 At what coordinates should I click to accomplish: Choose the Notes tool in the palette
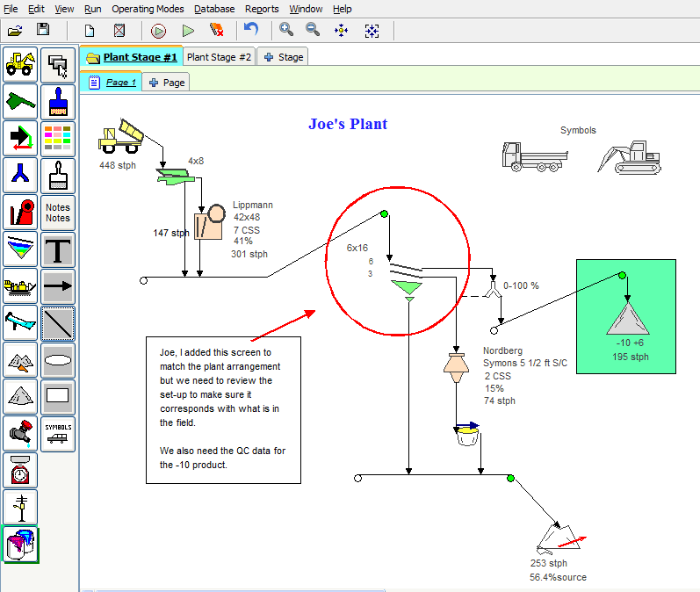[x=58, y=213]
